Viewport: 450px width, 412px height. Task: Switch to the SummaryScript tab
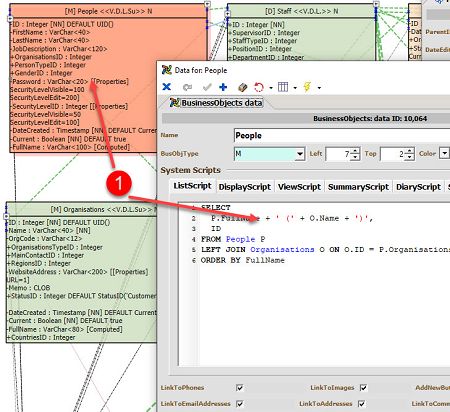point(358,187)
